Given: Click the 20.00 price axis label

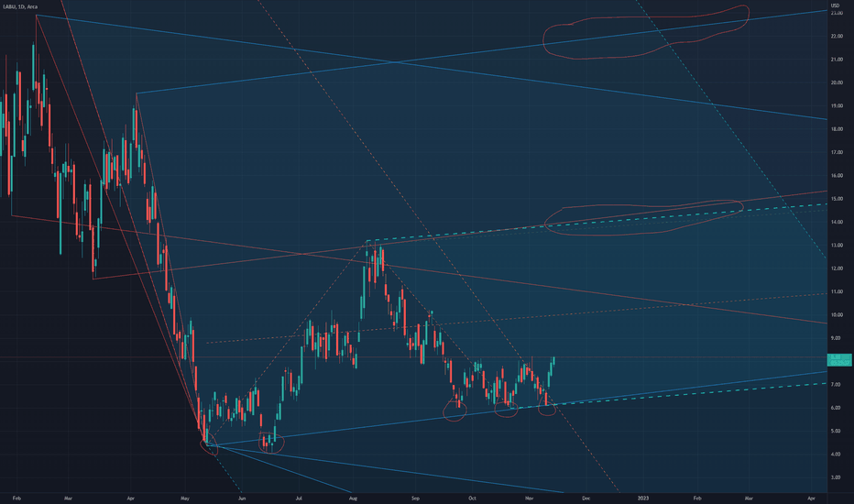Looking at the screenshot, I should tap(837, 82).
